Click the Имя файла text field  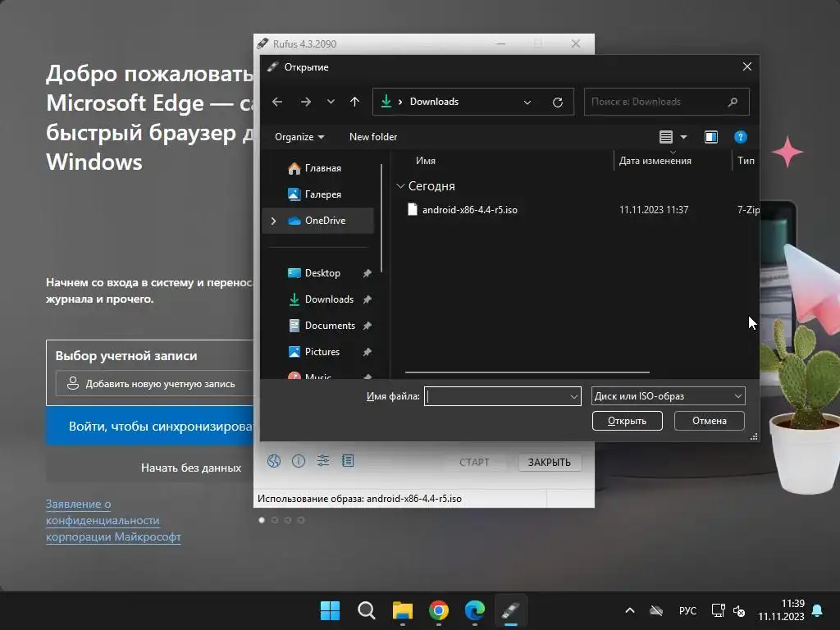pyautogui.click(x=496, y=396)
